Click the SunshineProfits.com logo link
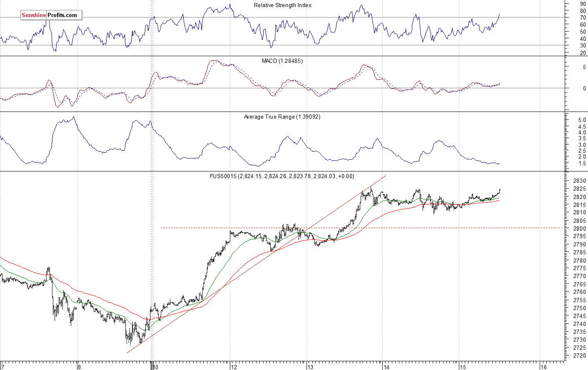This screenshot has width=588, height=370. click(51, 15)
